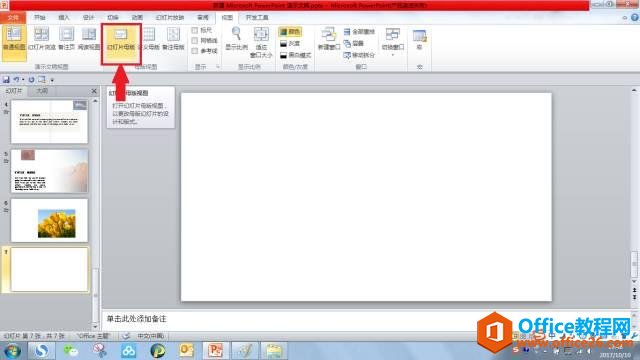Select blank slide 7 thumbnail
The height and width of the screenshot is (360, 640).
[x=49, y=269]
